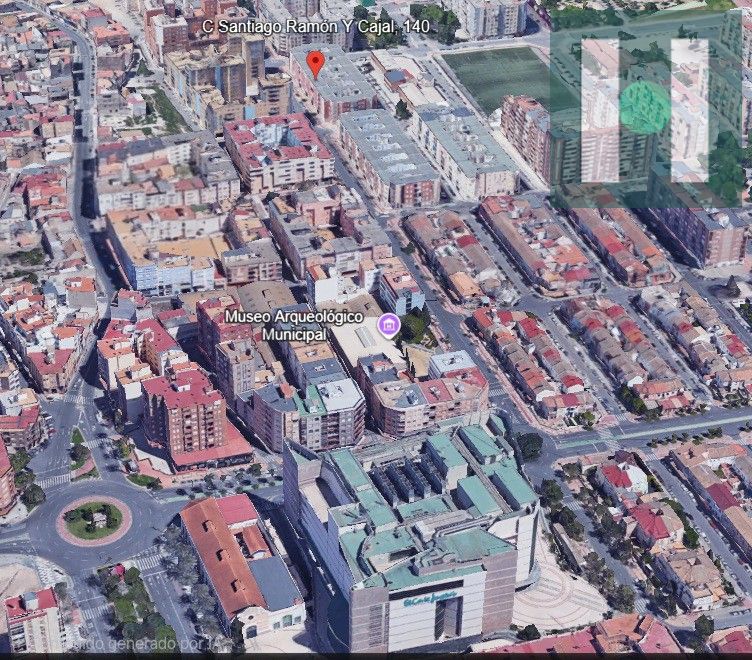Viewport: 752px width, 660px height.
Task: Select the green football field
Action: [x=497, y=77]
